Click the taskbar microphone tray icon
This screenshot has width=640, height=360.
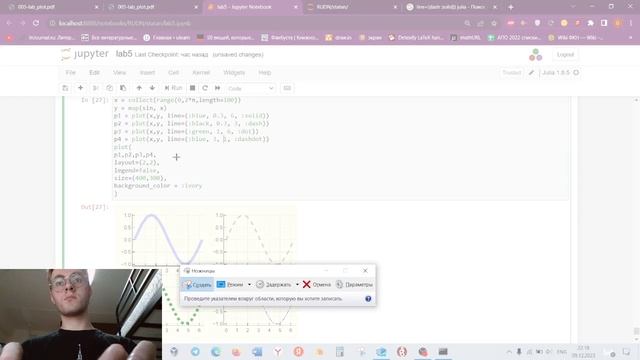point(519,351)
